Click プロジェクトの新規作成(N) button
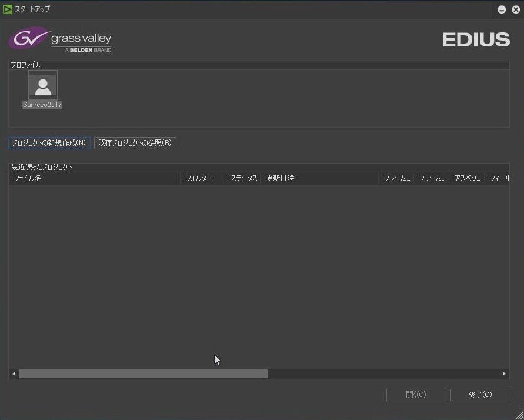Image resolution: width=524 pixels, height=420 pixels. (49, 143)
